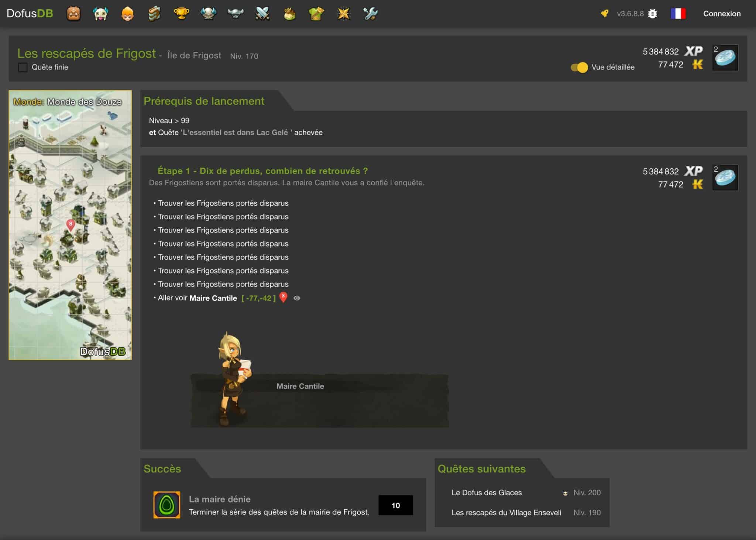The image size is (756, 540).
Task: Click the Île de Frigost area label
Action: tap(194, 55)
